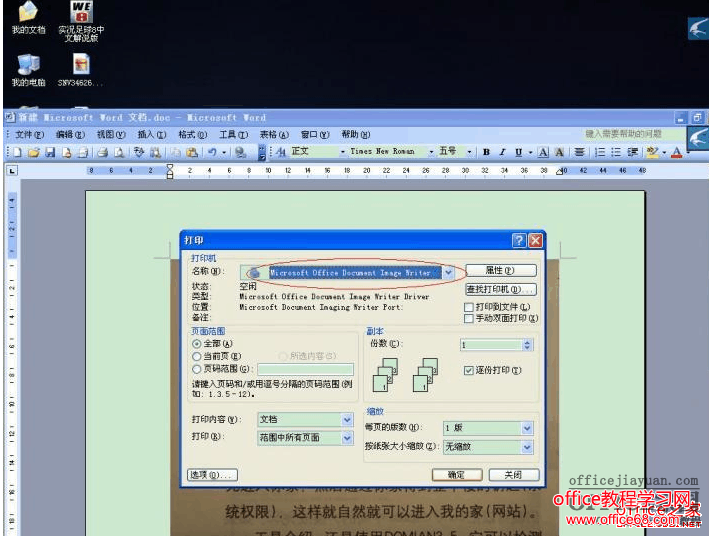Click the distributed alignment icon

[x=579, y=152]
